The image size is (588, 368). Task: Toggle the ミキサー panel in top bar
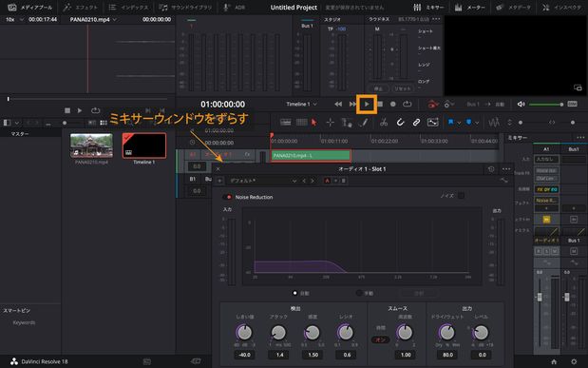(428, 8)
